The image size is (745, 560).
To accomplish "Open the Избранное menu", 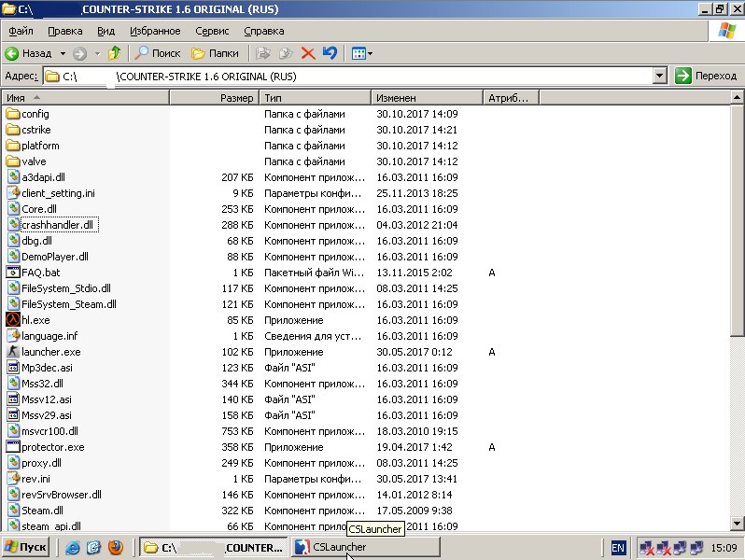I will (x=155, y=31).
